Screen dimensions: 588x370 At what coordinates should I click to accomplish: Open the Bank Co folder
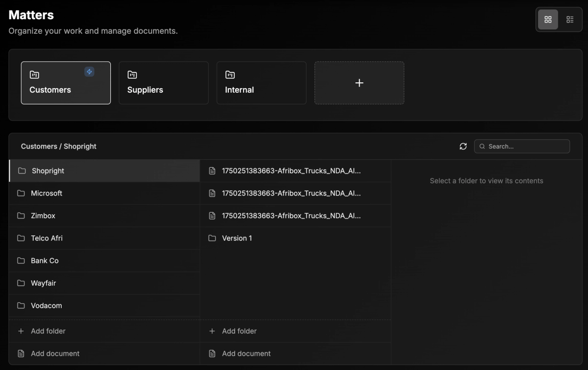(104, 261)
